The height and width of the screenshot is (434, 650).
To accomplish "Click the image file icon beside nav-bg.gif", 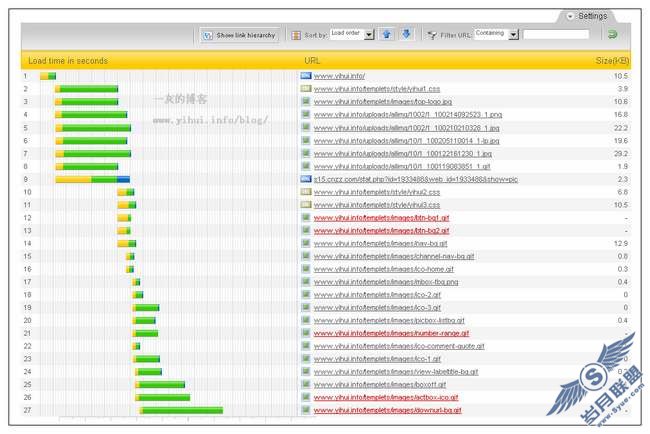I will click(307, 243).
